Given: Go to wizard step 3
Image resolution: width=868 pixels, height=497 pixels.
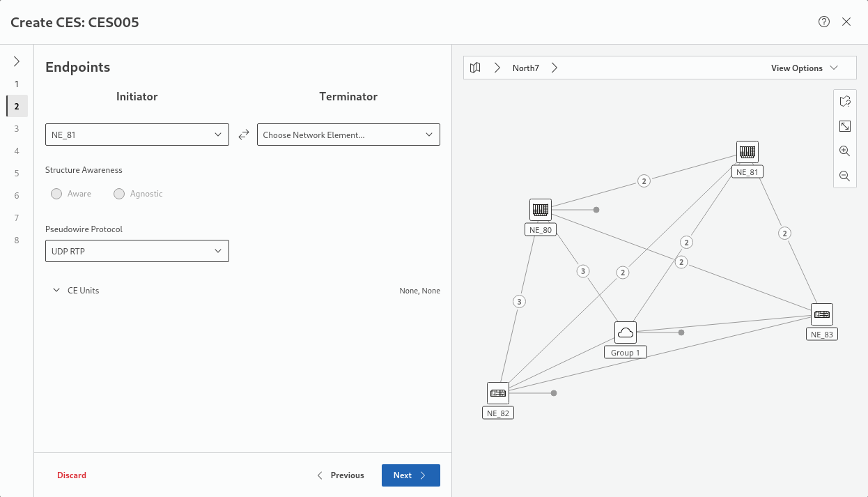Looking at the screenshot, I should tap(17, 128).
